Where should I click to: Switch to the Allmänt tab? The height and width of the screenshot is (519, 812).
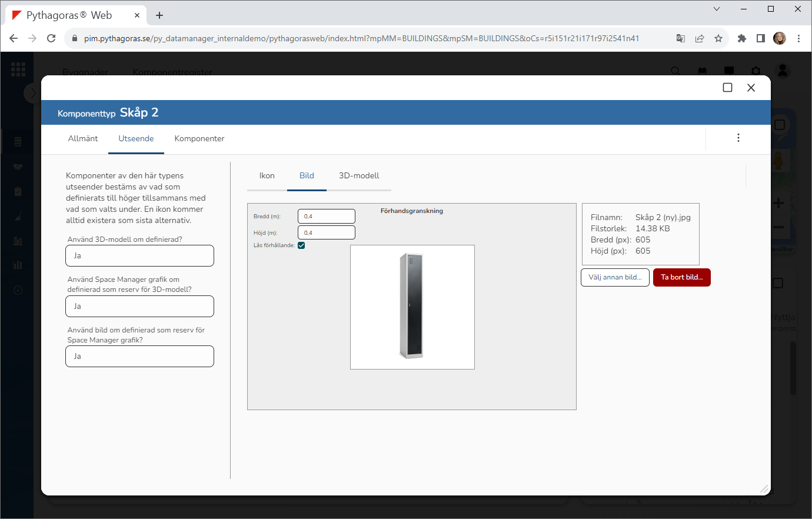pos(83,139)
